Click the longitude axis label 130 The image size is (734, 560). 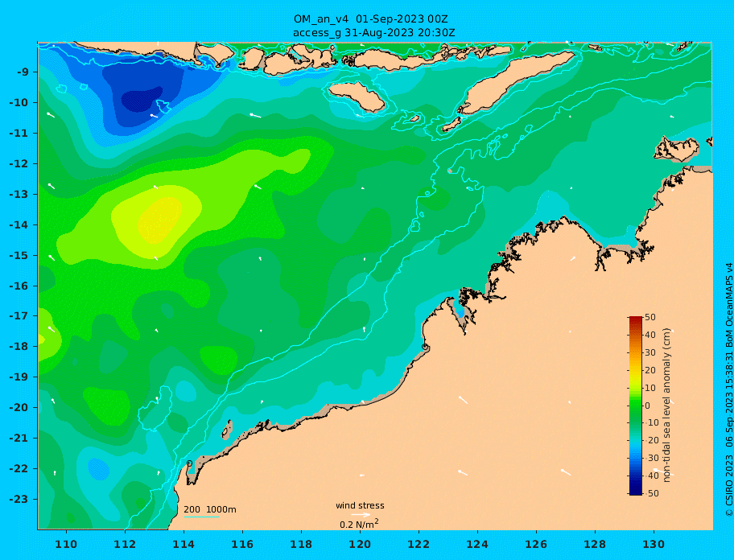tap(654, 545)
